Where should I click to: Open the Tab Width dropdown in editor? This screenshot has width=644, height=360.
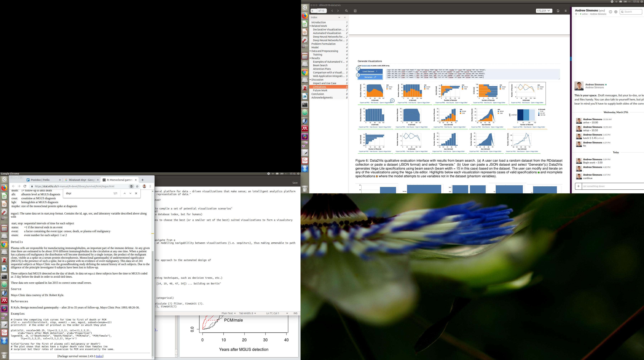pos(247,313)
